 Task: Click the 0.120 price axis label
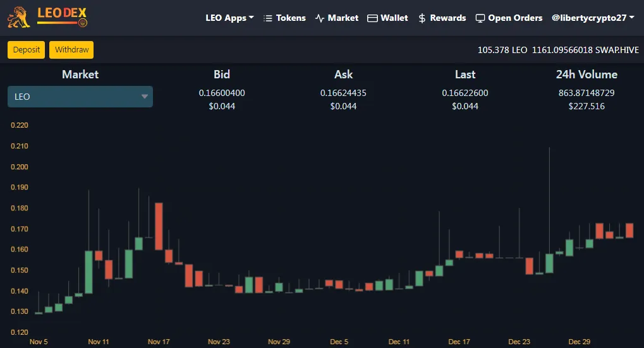(20, 332)
